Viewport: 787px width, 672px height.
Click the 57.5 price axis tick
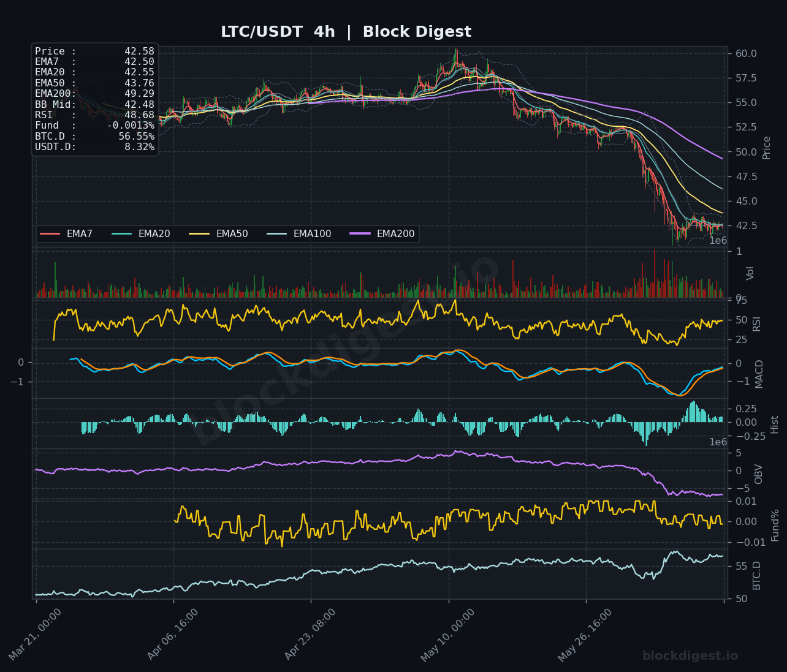[746, 78]
